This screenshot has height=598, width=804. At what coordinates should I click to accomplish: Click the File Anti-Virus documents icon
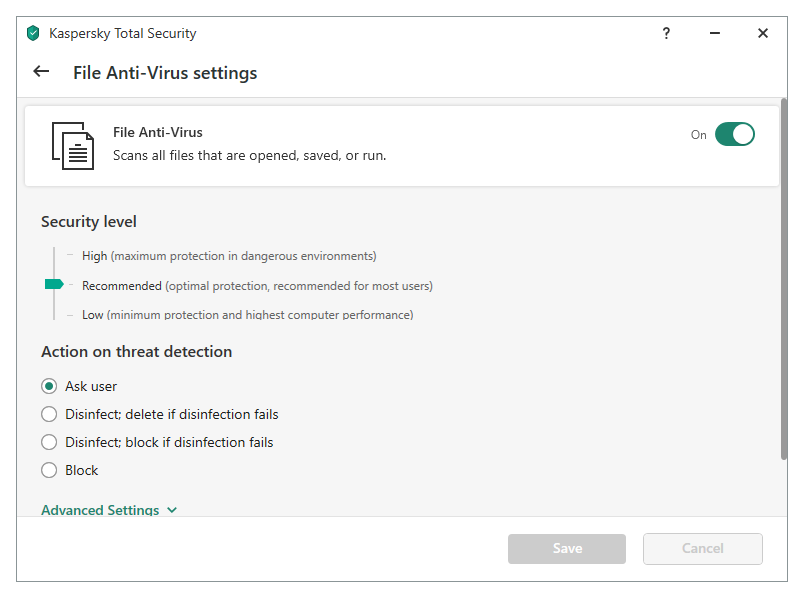72,145
